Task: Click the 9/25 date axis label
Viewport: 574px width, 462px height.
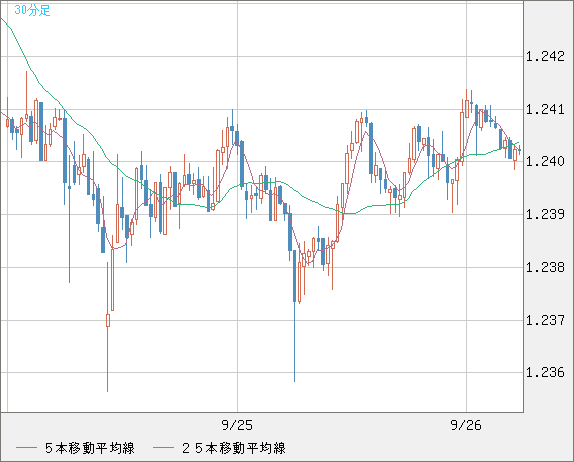Action: coord(237,425)
